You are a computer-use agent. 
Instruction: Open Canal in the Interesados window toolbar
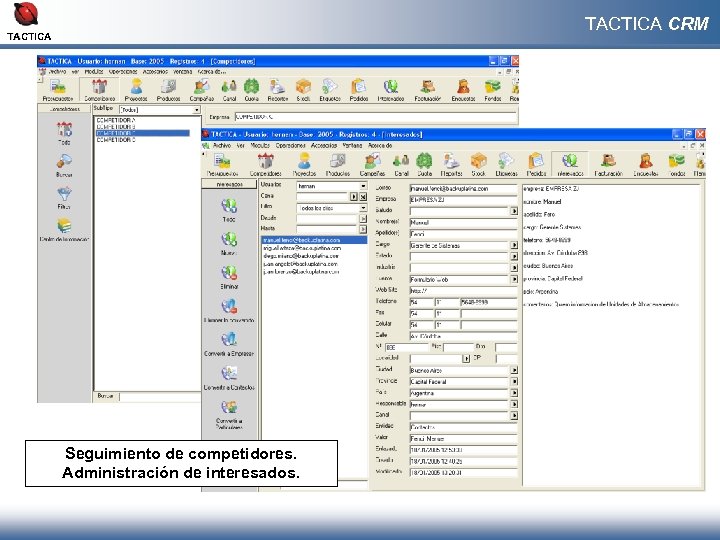[401, 165]
